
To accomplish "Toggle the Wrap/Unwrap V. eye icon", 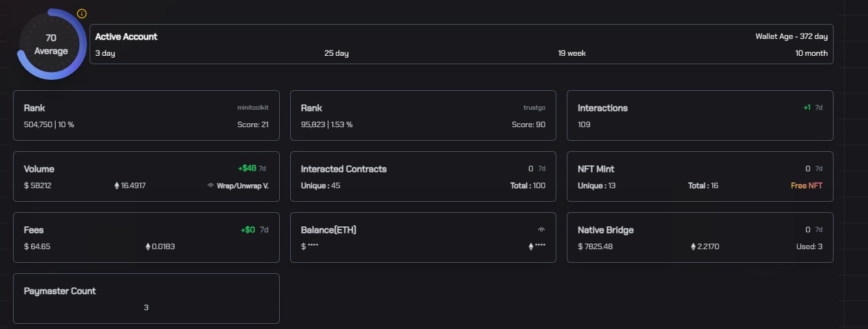I will pyautogui.click(x=210, y=186).
